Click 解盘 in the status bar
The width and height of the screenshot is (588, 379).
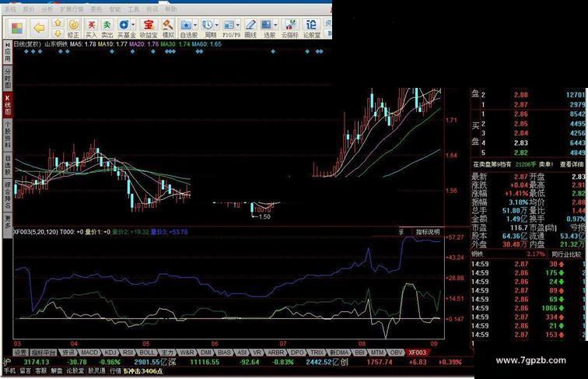point(57,370)
